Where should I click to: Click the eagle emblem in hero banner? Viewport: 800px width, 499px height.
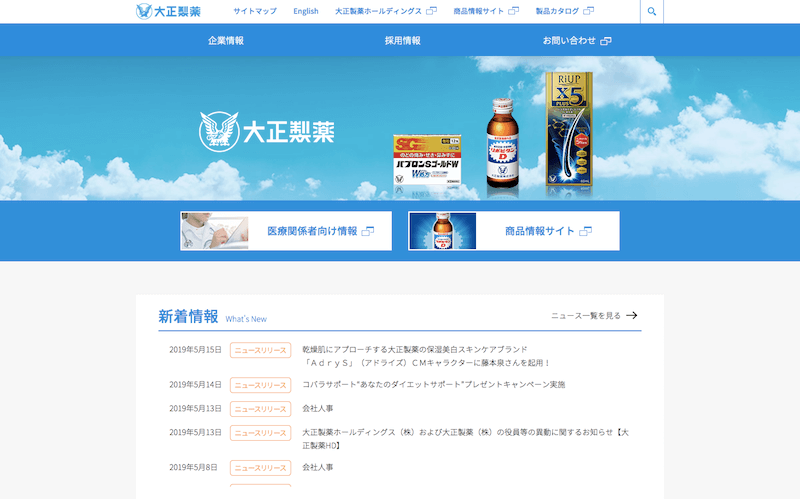coord(219,132)
